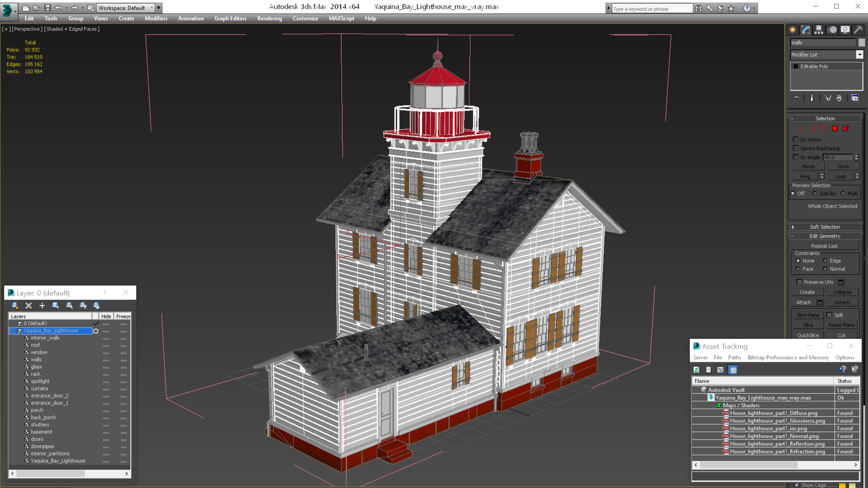The width and height of the screenshot is (868, 488).
Task: Toggle By Angle selection checkbox
Action: [x=795, y=157]
